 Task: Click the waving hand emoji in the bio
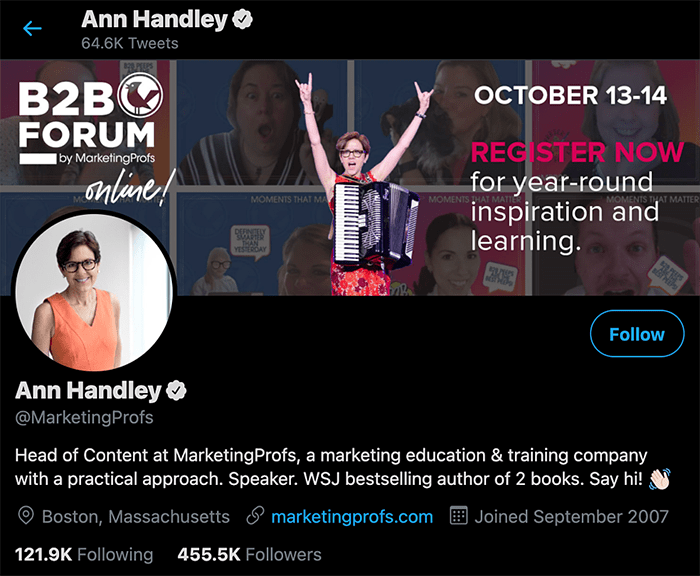click(660, 479)
